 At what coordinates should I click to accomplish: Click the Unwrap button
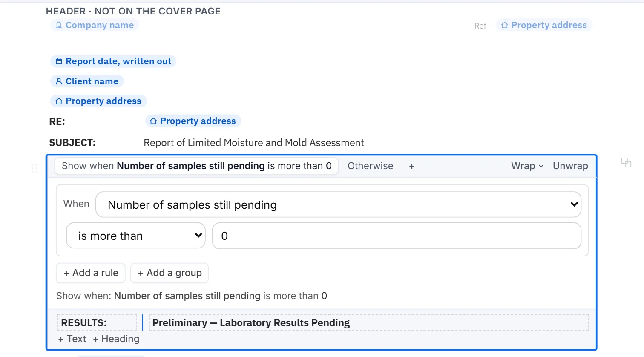(570, 166)
